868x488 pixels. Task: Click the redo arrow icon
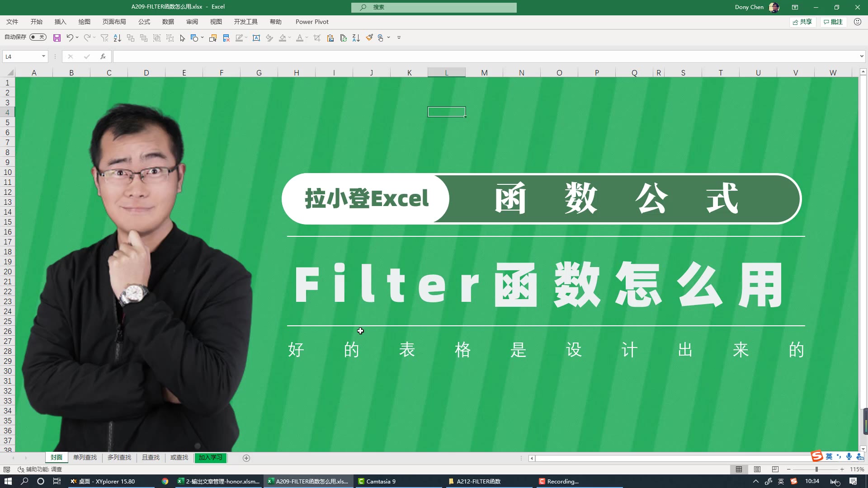tap(88, 38)
